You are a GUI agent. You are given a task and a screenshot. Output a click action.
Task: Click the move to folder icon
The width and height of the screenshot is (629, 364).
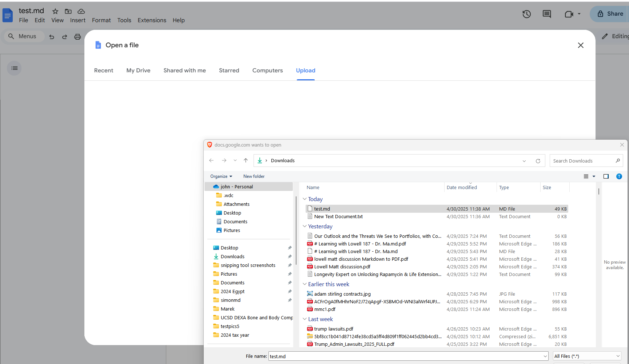click(68, 11)
